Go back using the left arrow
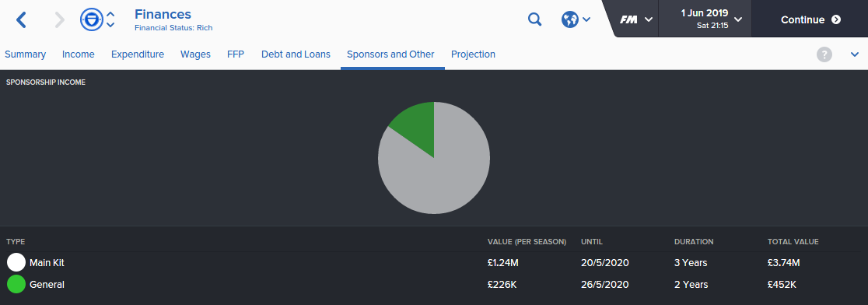The width and height of the screenshot is (868, 305). point(21,20)
